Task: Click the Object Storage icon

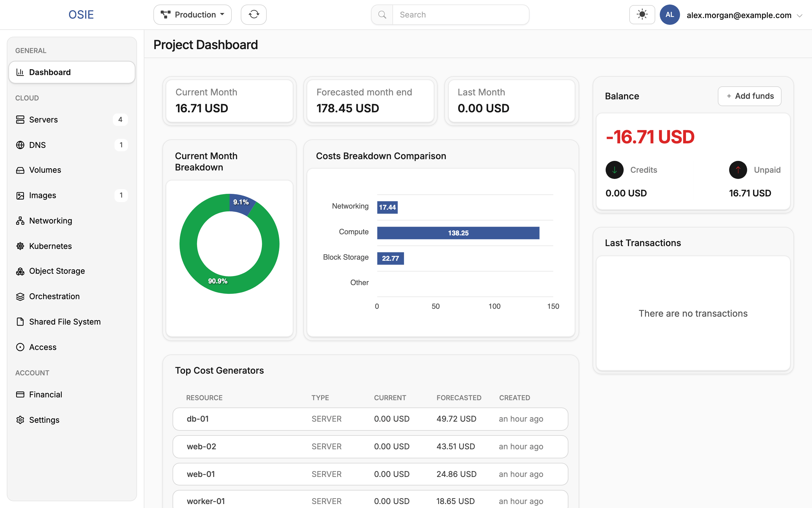Action: (x=20, y=271)
